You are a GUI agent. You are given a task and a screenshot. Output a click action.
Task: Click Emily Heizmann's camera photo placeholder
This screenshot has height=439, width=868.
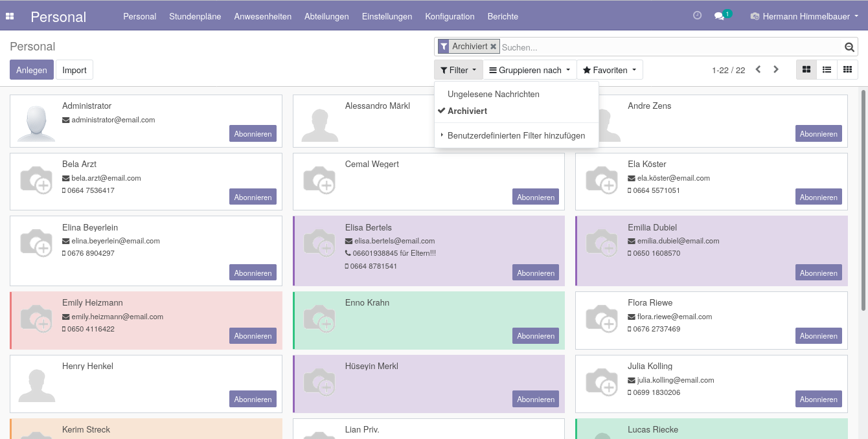36,318
